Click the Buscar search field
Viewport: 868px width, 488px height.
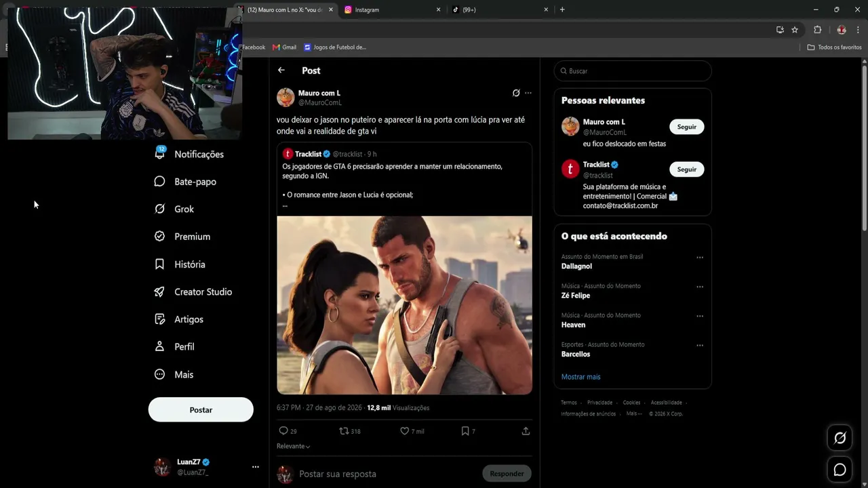633,71
